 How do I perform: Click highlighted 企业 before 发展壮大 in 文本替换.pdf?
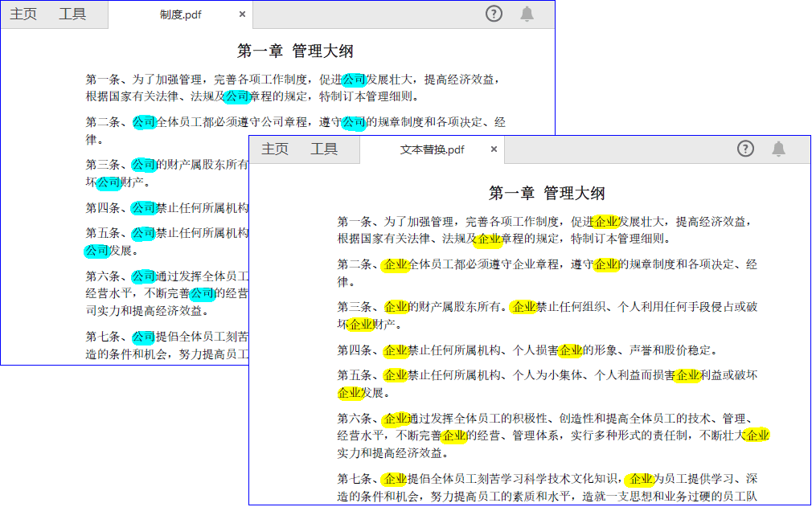coord(606,222)
